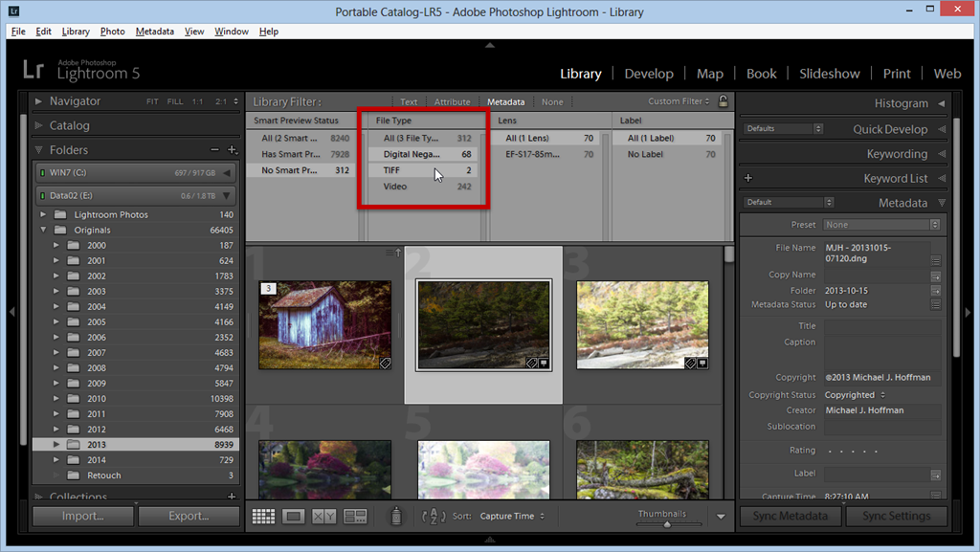Add a keyword with plus icon in Keyword List
This screenshot has height=552, width=980.
click(x=748, y=178)
